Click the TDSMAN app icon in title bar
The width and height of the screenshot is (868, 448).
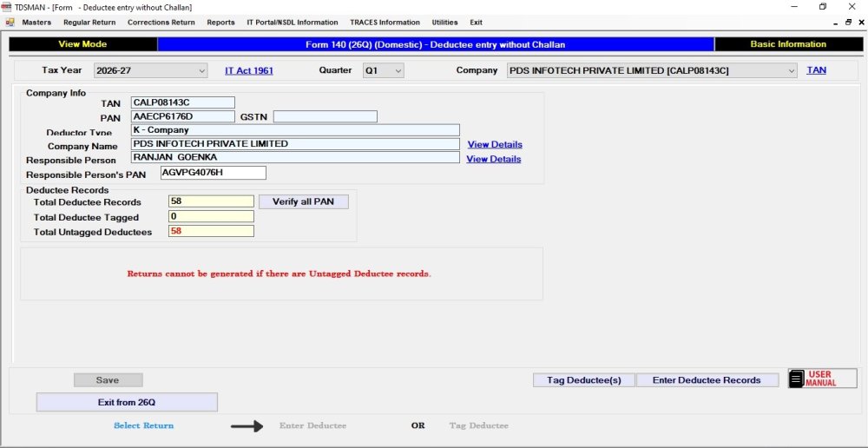[6, 7]
